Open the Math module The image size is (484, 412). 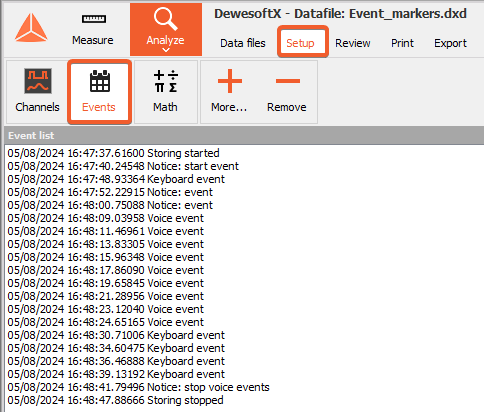pyautogui.click(x=165, y=92)
